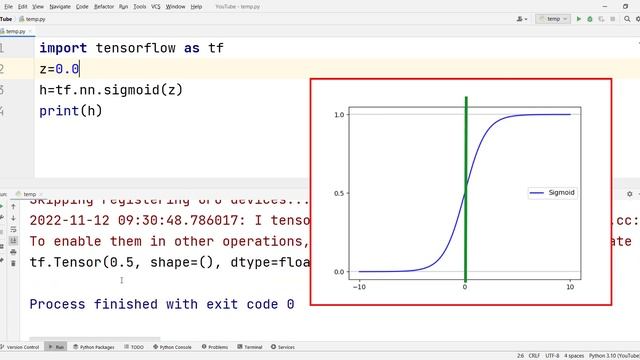Open the View menu
The height and width of the screenshot is (360, 640).
pyautogui.click(x=38, y=7)
